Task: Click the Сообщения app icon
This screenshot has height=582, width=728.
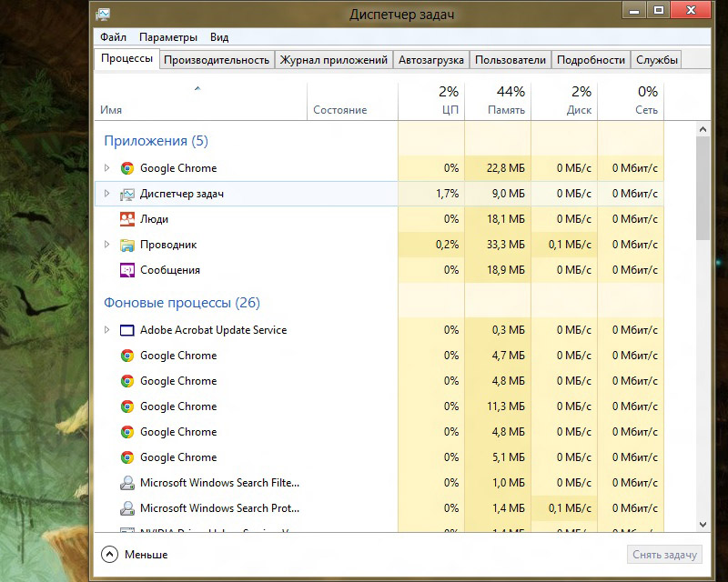Action: coord(127,270)
